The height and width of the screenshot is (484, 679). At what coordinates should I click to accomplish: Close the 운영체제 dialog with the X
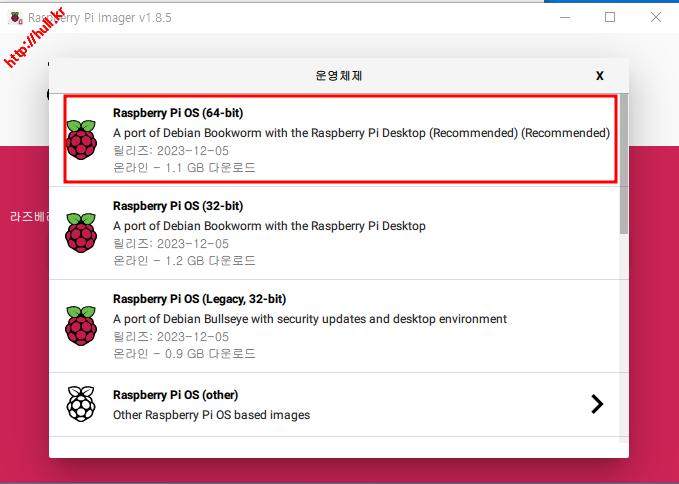click(600, 76)
